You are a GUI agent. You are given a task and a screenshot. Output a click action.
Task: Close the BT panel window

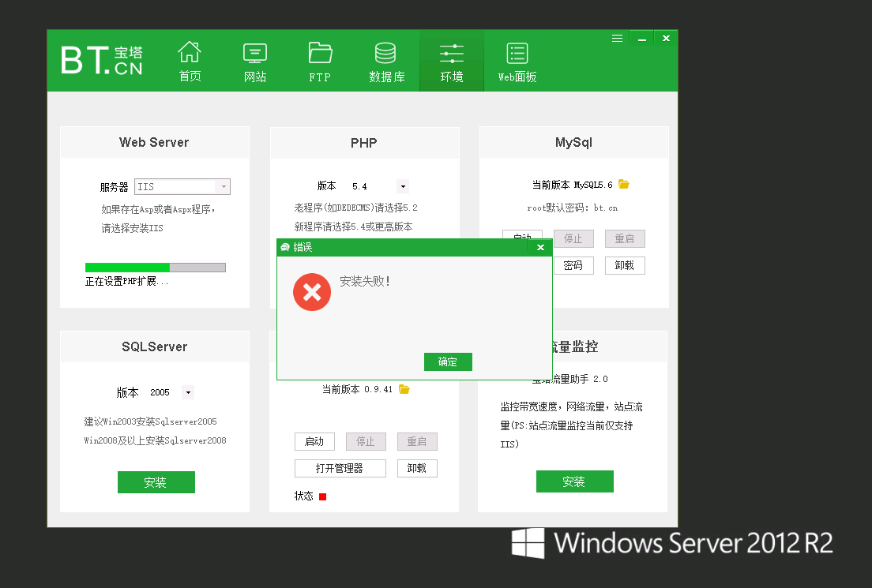click(666, 39)
